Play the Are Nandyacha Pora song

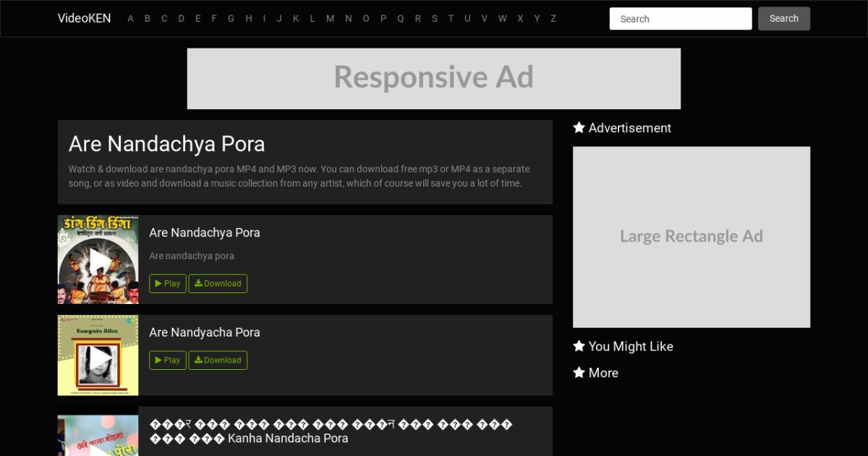click(x=168, y=360)
